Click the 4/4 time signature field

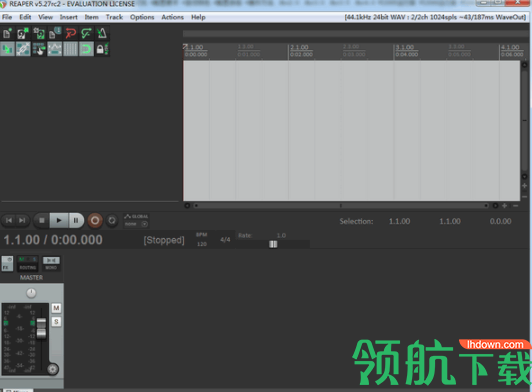(225, 240)
